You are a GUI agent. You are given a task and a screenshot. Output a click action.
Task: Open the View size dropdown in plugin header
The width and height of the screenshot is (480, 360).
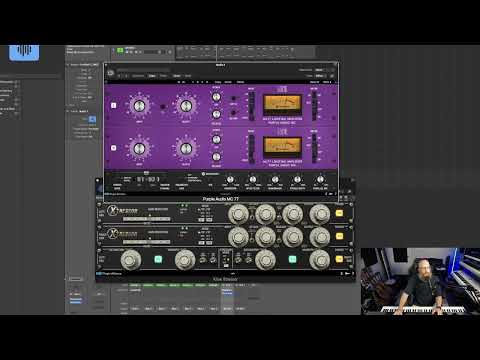tap(319, 76)
